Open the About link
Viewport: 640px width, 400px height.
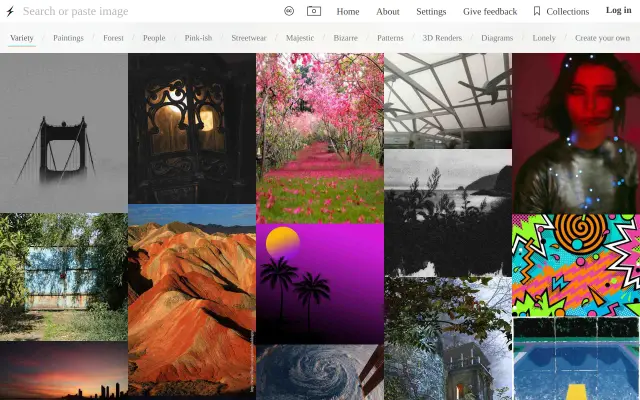tap(388, 11)
